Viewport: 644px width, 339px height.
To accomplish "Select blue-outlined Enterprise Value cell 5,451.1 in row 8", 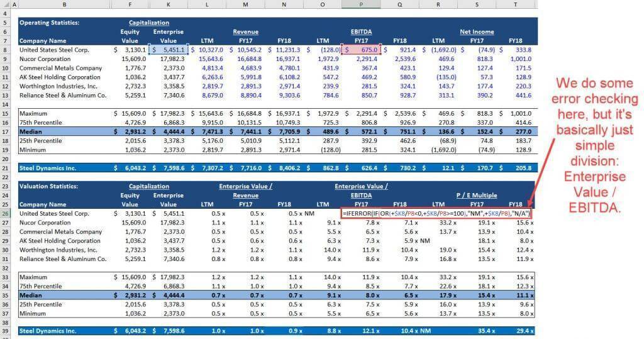I will tap(169, 50).
